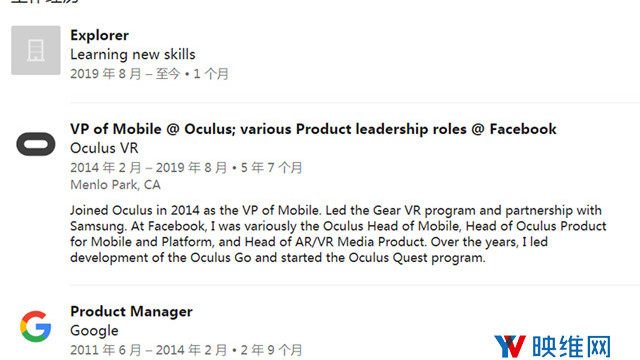Click the 2011 年 6 月 – 2014 年 2 月 date range

click(x=148, y=350)
